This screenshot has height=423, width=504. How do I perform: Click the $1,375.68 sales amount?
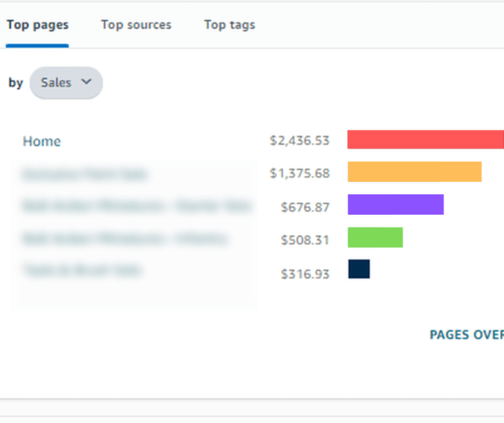(299, 174)
